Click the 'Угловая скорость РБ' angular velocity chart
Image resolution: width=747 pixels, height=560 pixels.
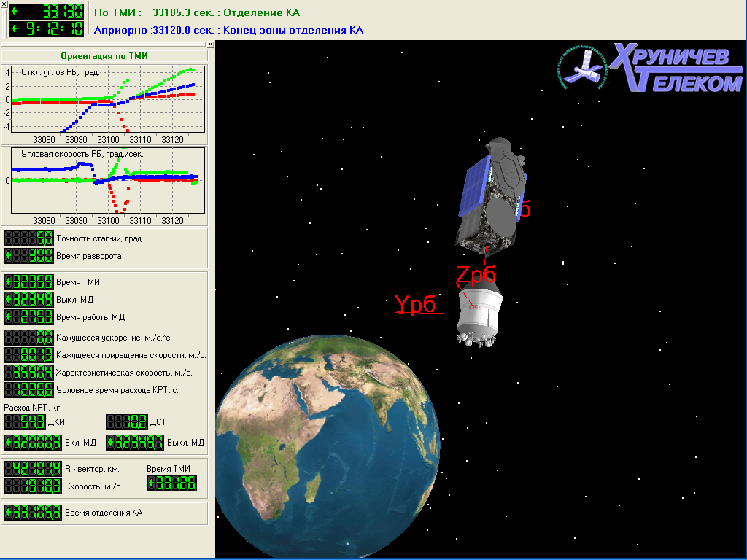pos(105,185)
